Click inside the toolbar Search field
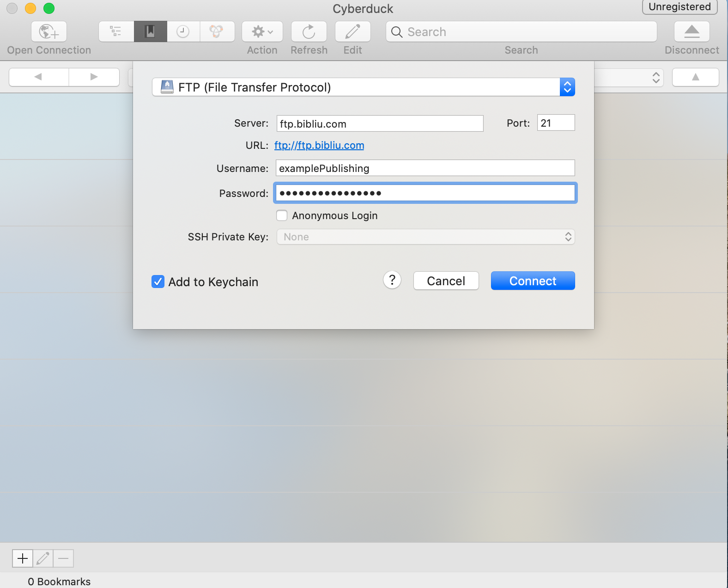 tap(521, 31)
